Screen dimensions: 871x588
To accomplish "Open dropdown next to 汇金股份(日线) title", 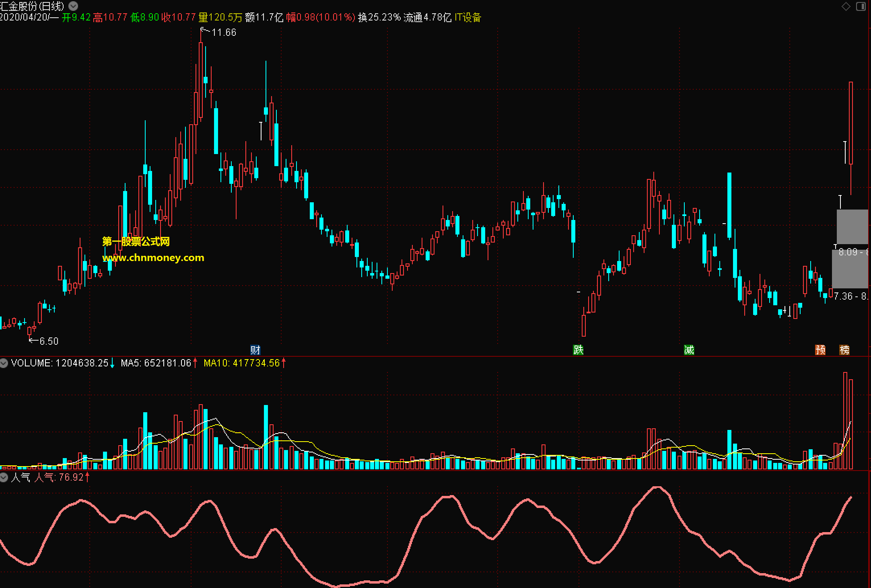I will tap(73, 6).
